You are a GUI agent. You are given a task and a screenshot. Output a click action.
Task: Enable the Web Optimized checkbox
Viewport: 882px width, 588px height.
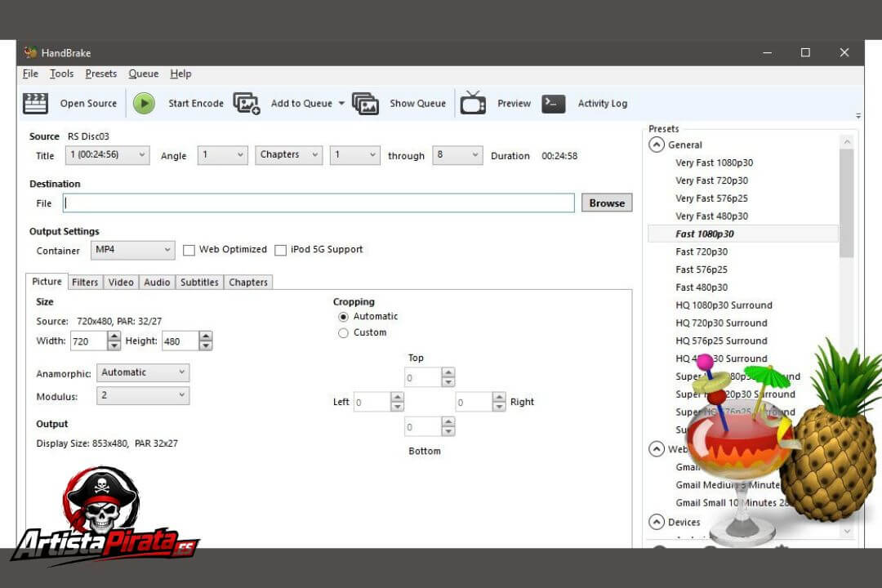click(x=189, y=250)
